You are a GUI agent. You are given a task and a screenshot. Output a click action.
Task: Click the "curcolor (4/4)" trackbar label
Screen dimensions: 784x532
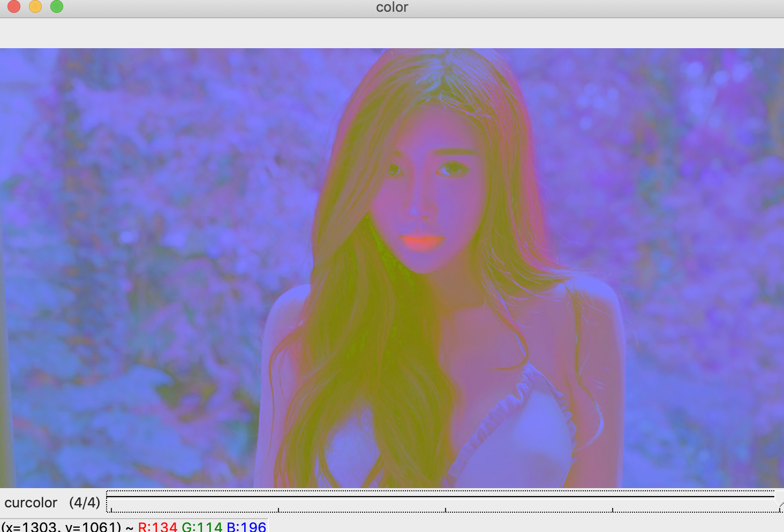(52, 503)
